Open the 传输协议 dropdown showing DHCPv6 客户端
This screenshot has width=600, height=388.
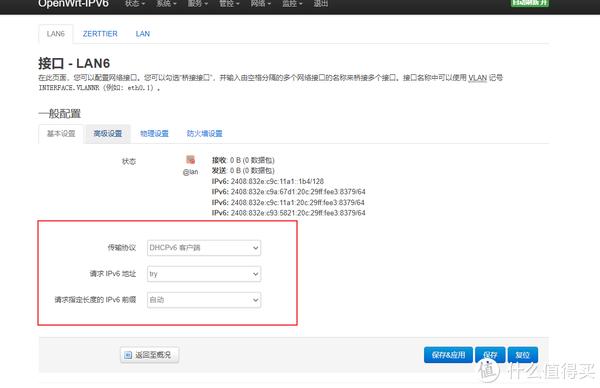[x=204, y=248]
